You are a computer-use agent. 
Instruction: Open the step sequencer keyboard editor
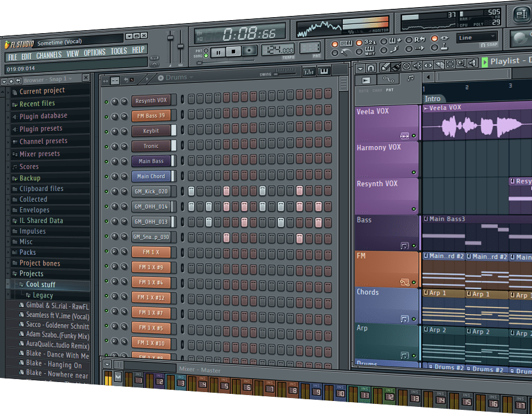tap(324, 71)
